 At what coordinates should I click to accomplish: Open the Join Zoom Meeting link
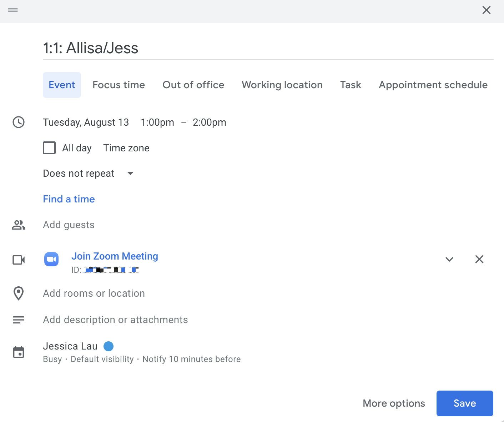click(115, 256)
